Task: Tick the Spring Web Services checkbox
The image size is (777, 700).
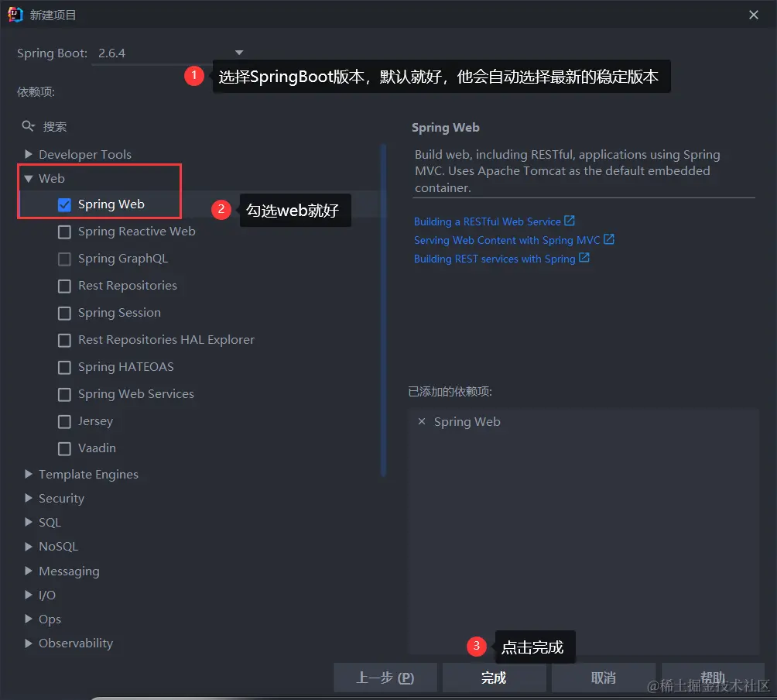Action: (x=64, y=395)
